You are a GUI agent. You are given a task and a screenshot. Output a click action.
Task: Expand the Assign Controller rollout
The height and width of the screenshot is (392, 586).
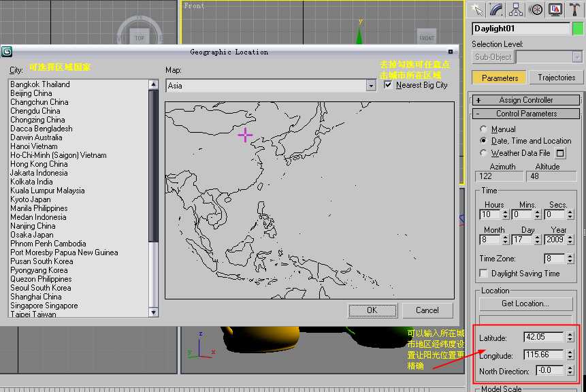coord(526,100)
